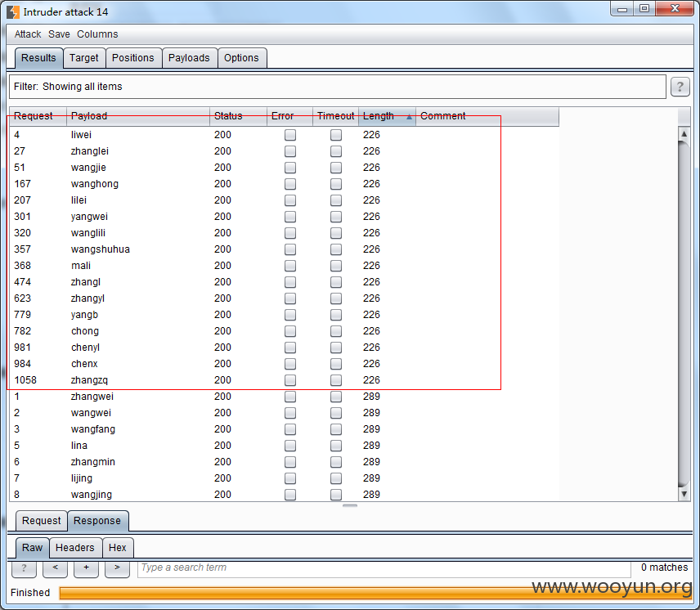The height and width of the screenshot is (610, 700).
Task: Sort by the Request column header
Action: [x=38, y=116]
